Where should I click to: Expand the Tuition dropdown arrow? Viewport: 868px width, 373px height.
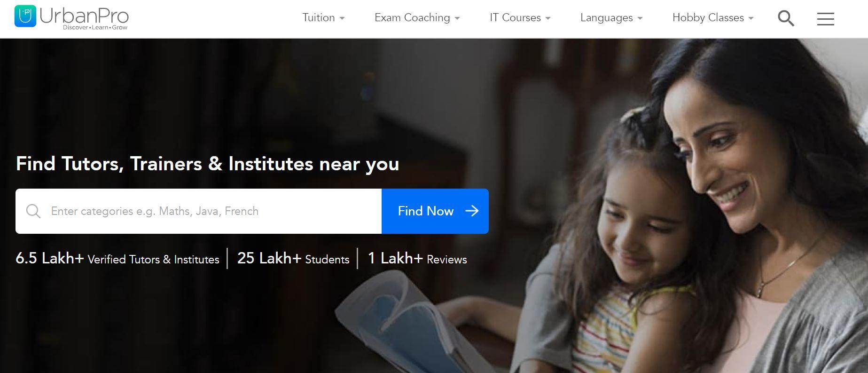(x=342, y=18)
